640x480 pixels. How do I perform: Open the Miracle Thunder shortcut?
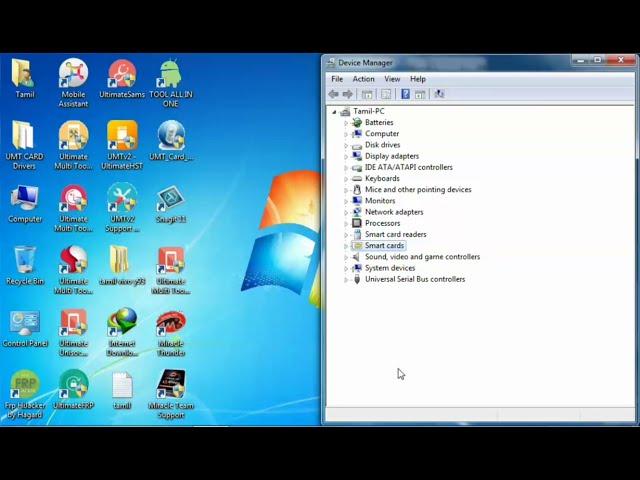click(x=171, y=333)
